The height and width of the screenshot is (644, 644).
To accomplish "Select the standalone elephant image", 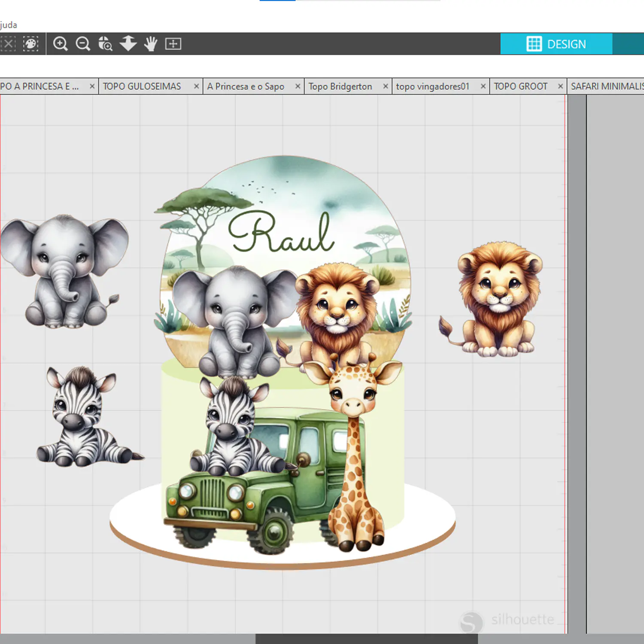I will 64,272.
